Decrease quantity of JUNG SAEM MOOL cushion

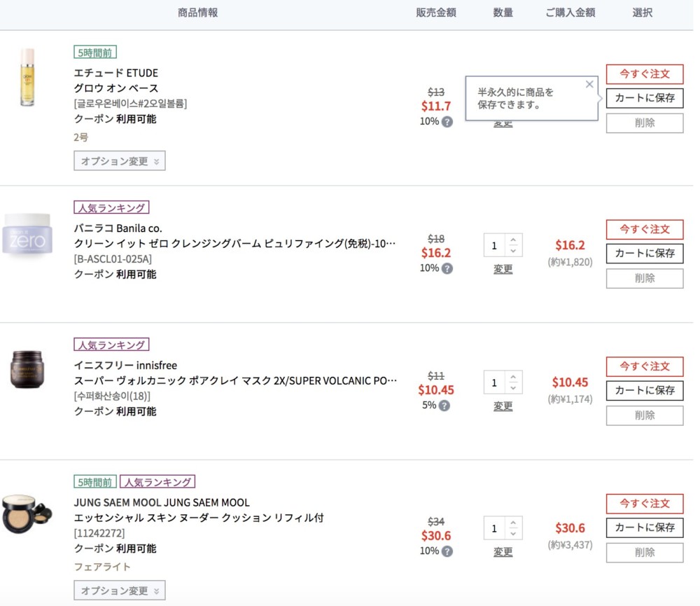pos(513,534)
